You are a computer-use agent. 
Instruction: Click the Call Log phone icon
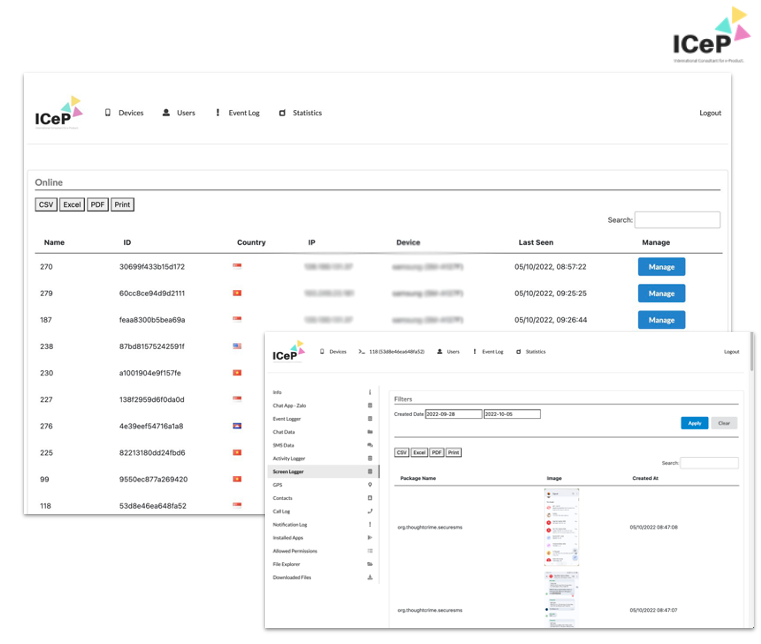click(x=370, y=511)
